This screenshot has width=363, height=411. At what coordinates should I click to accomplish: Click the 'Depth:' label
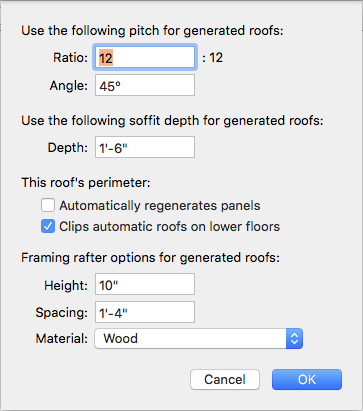pyautogui.click(x=68, y=148)
